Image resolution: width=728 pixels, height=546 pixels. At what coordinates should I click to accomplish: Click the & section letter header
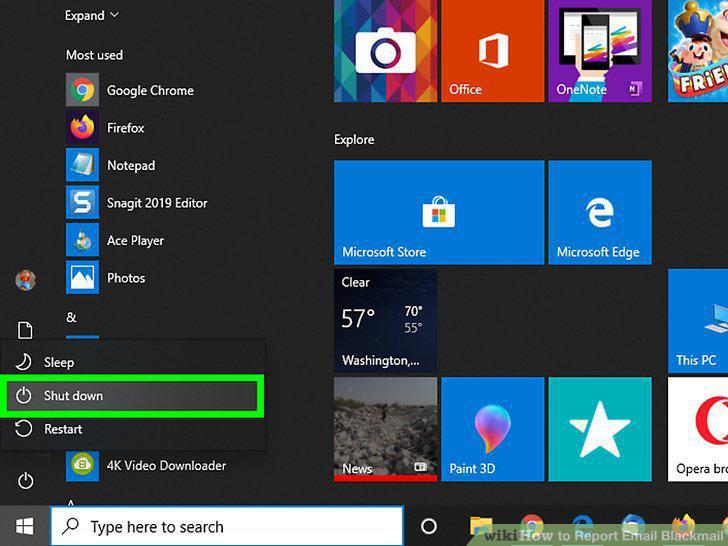click(71, 317)
